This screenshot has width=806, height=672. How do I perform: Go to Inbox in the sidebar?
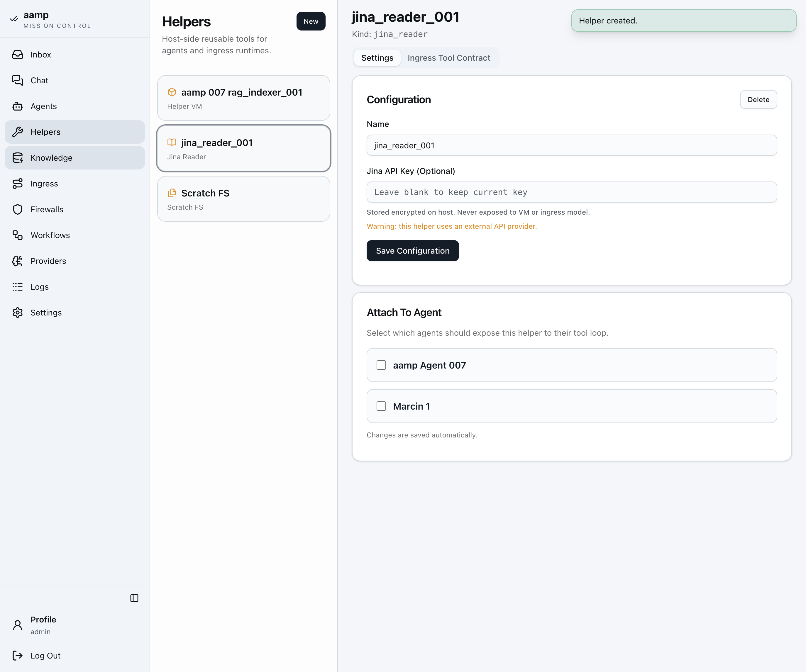[x=75, y=55]
